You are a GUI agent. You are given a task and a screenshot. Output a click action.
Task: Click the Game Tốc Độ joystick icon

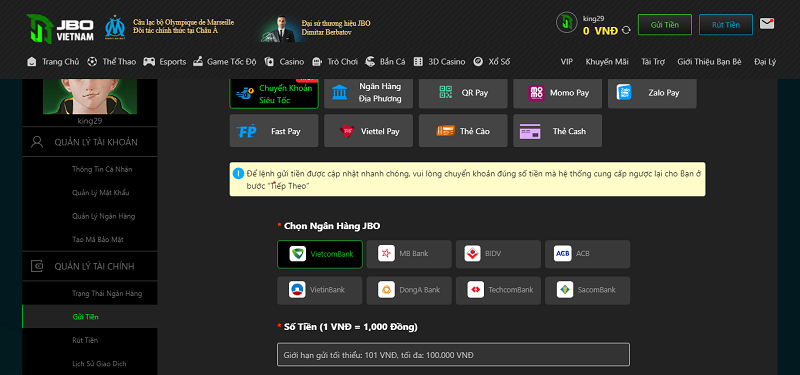[197, 62]
